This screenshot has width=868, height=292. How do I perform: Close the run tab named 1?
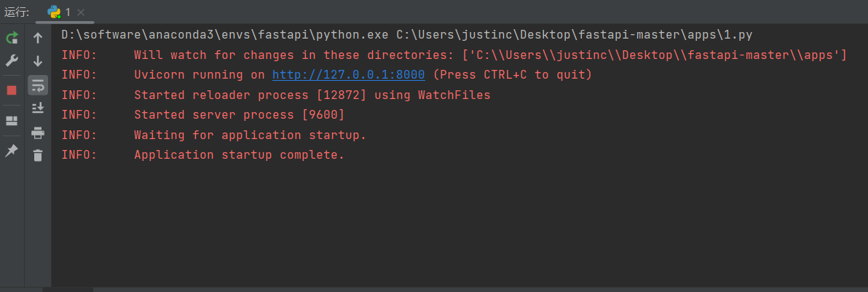(x=81, y=12)
